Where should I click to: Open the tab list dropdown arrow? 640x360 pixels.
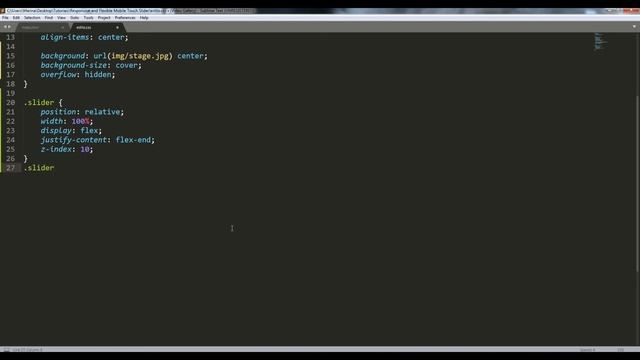click(634, 27)
